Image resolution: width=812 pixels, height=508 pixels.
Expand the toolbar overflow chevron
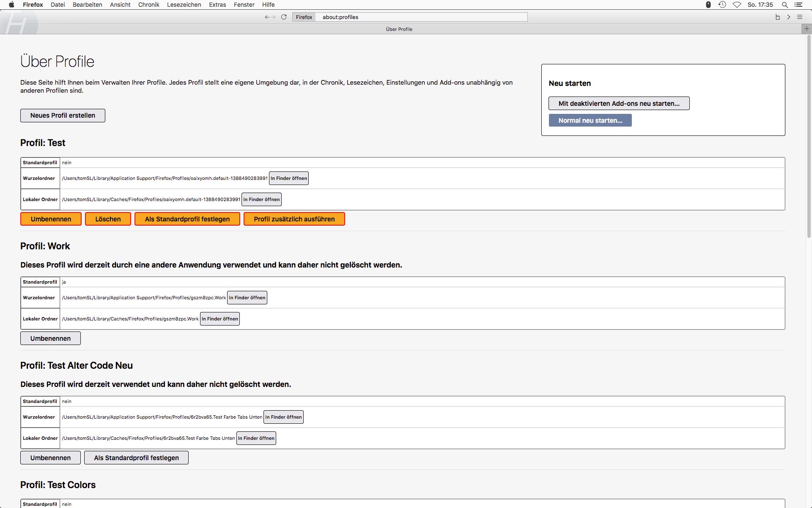click(789, 17)
